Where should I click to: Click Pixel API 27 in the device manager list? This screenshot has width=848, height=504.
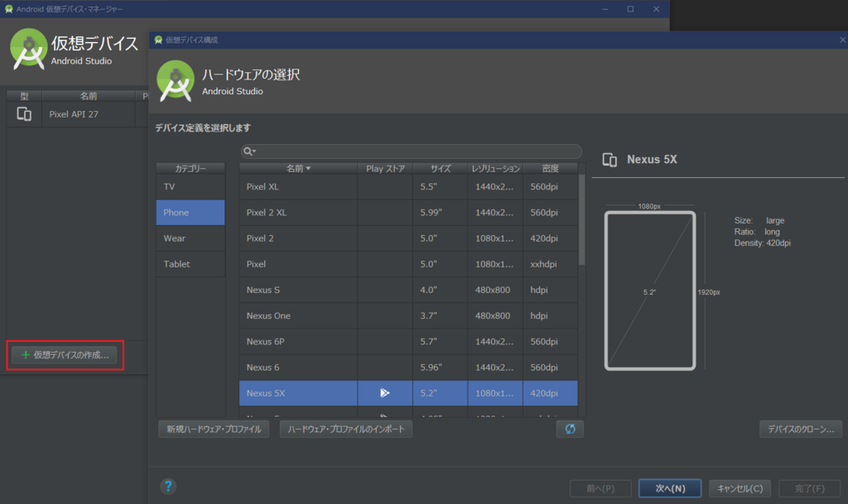coord(74,114)
